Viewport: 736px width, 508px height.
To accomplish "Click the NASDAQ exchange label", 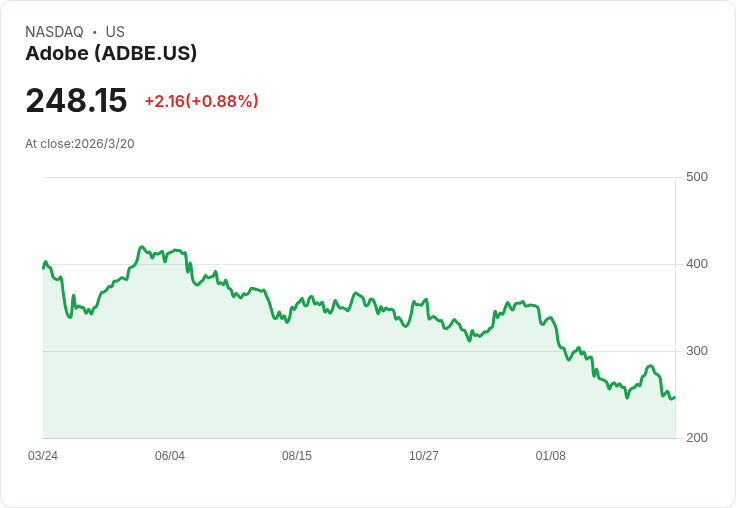I will 54,32.
